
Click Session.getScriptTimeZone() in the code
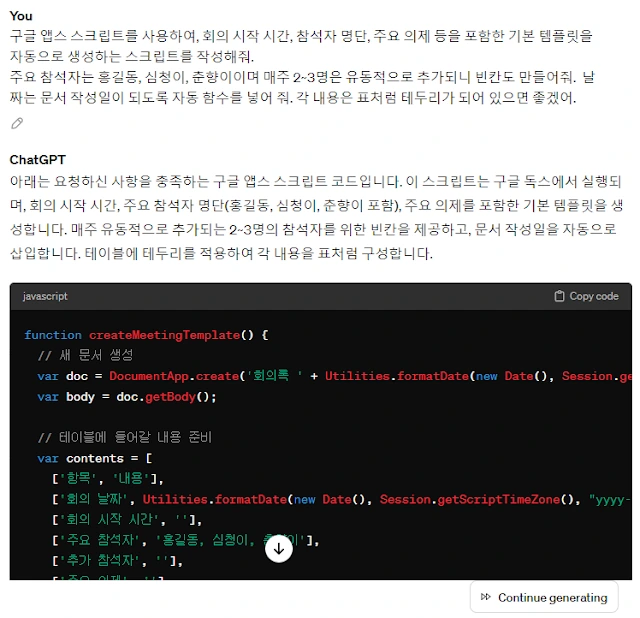coord(476,499)
